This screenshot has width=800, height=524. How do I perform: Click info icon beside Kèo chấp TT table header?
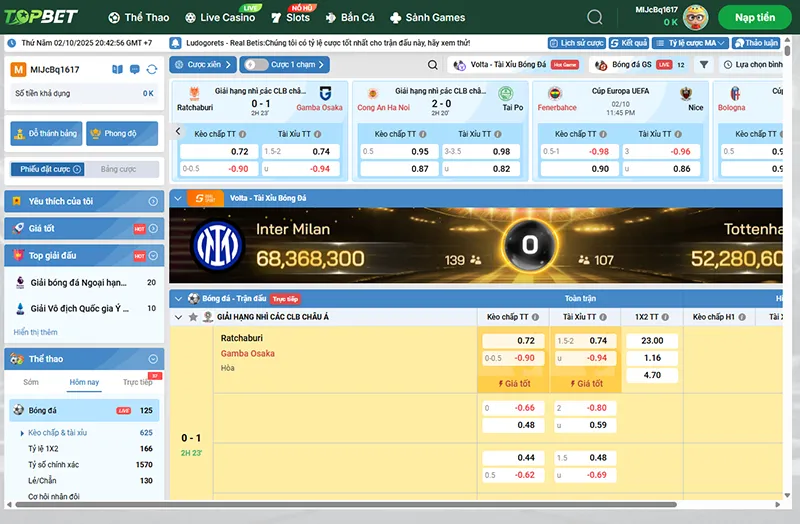[535, 317]
